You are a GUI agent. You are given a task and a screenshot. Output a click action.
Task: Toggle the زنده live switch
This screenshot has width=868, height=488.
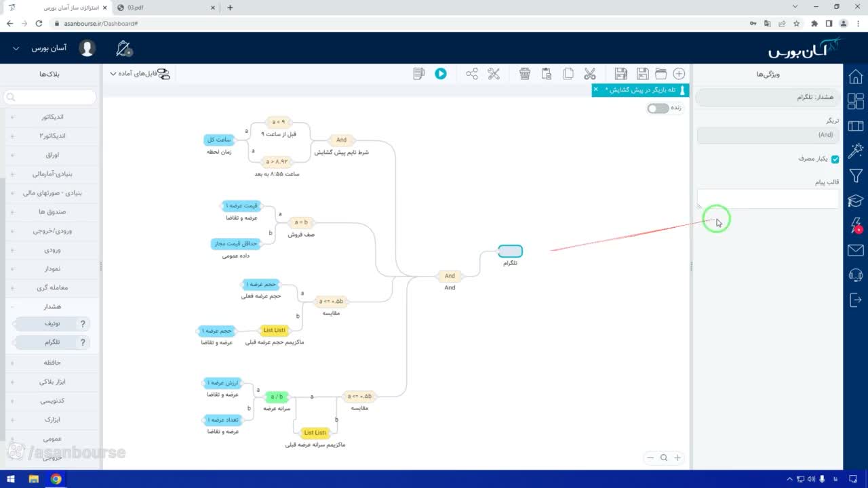[657, 108]
